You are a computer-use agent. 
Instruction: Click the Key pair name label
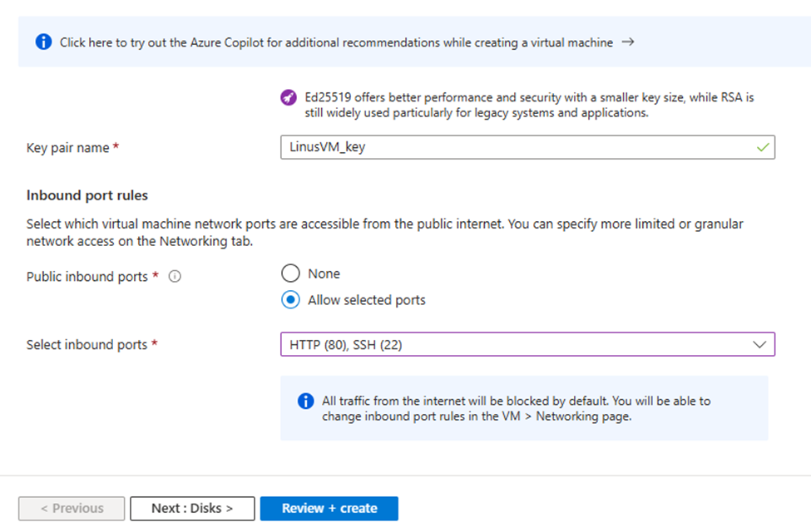(68, 147)
